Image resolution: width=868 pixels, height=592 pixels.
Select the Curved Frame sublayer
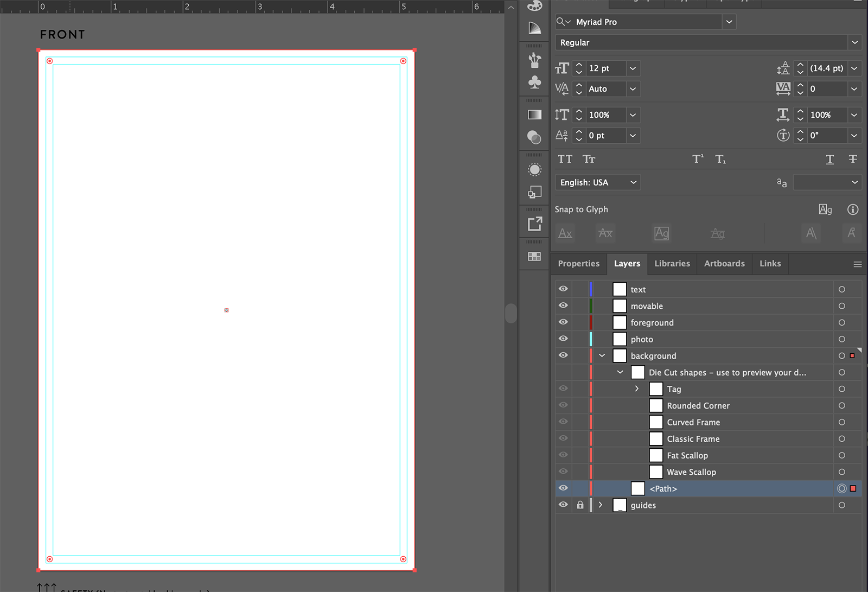(693, 422)
